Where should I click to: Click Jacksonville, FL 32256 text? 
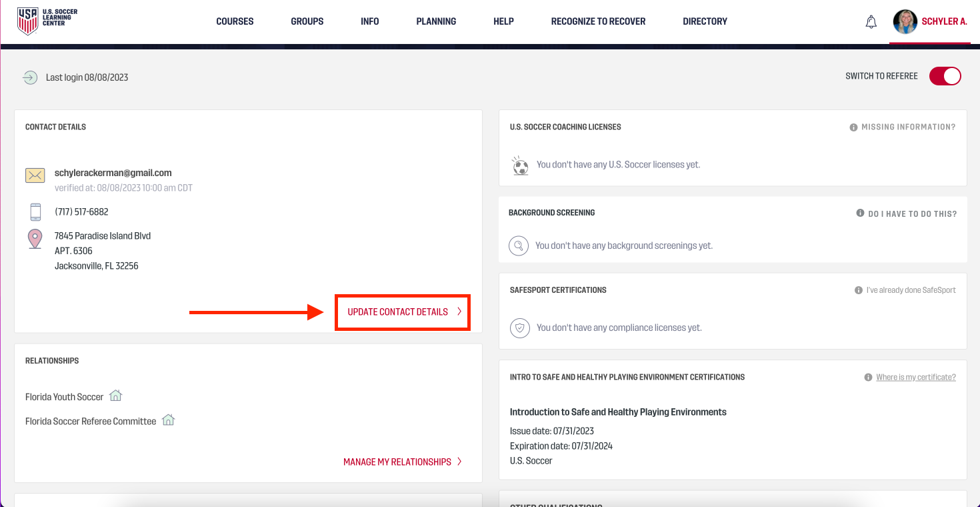[97, 266]
